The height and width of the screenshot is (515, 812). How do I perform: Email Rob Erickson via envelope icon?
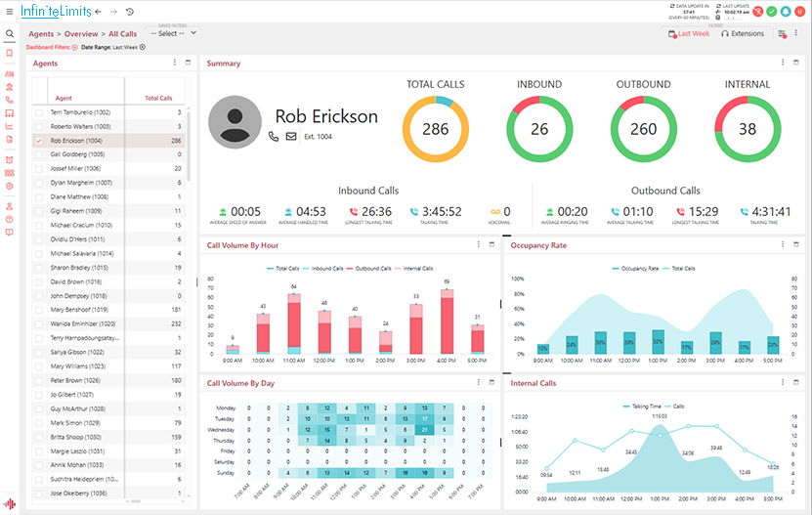(291, 136)
